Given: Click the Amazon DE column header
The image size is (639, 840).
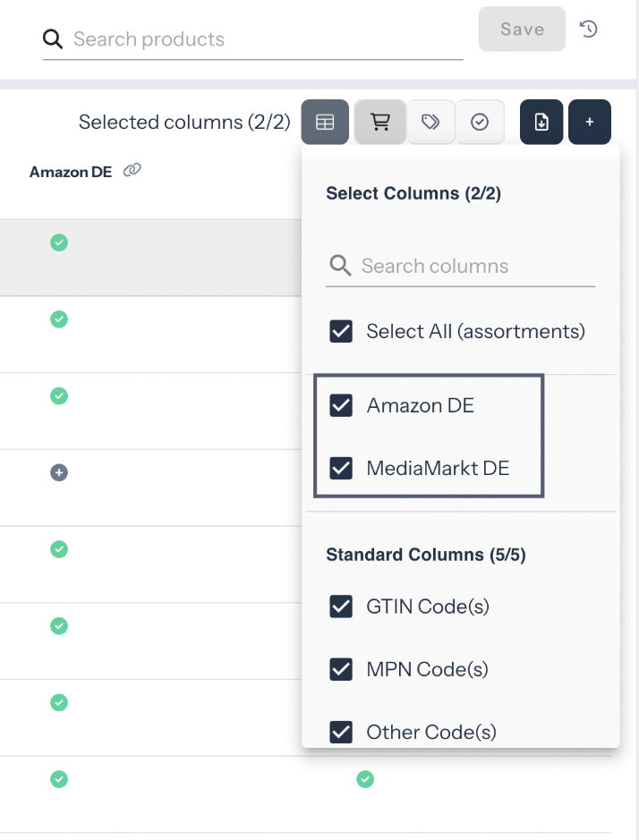Looking at the screenshot, I should 71,172.
